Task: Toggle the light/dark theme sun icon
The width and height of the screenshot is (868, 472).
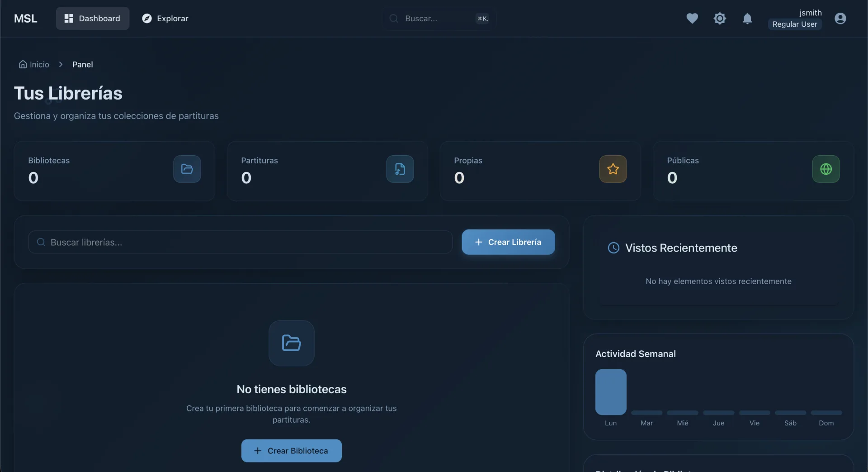Action: pos(720,19)
